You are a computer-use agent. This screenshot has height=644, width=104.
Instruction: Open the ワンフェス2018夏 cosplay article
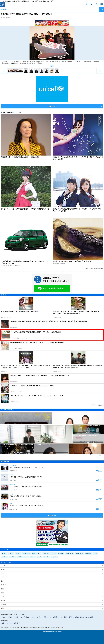pos(26,187)
